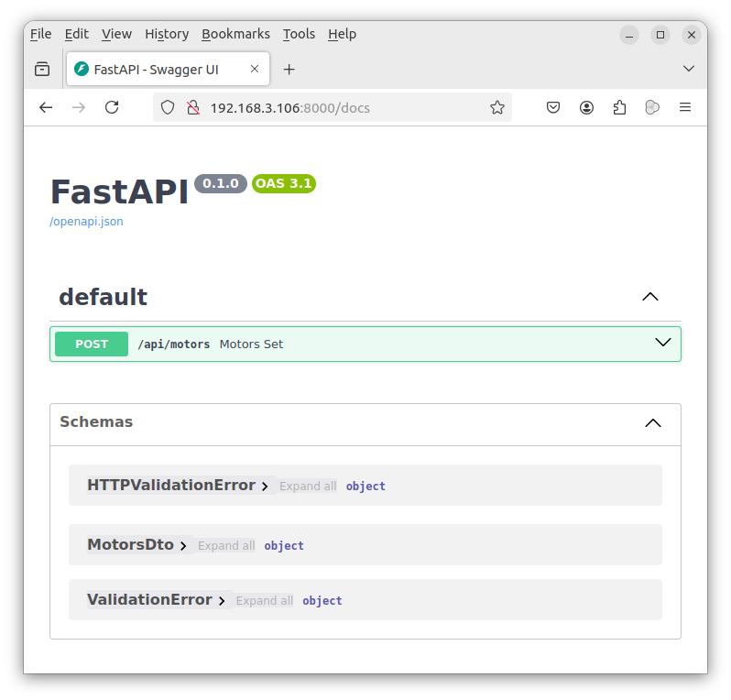Click object type label beside MotorsDto

pyautogui.click(x=284, y=546)
